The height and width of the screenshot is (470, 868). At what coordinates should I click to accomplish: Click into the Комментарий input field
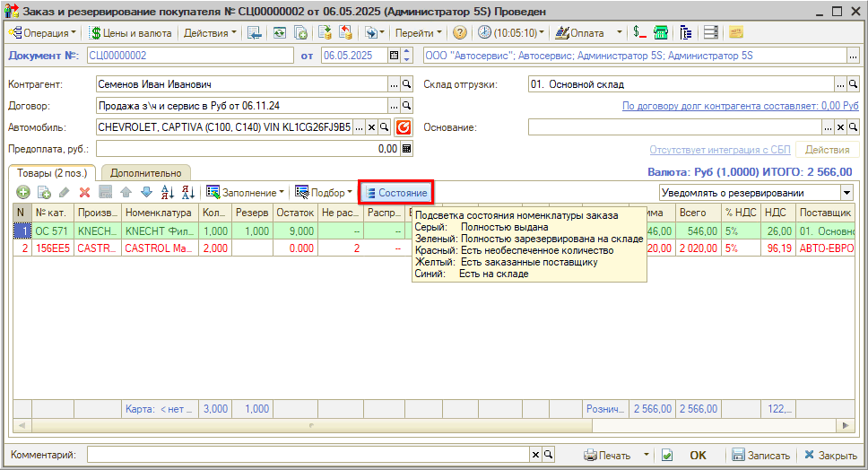coord(308,455)
